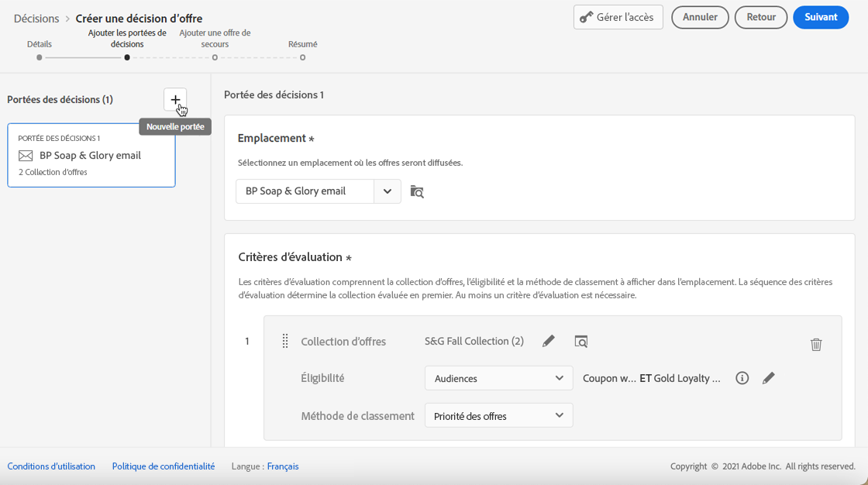
Task: Edit the S&G Fall Collection with pencil
Action: 549,341
